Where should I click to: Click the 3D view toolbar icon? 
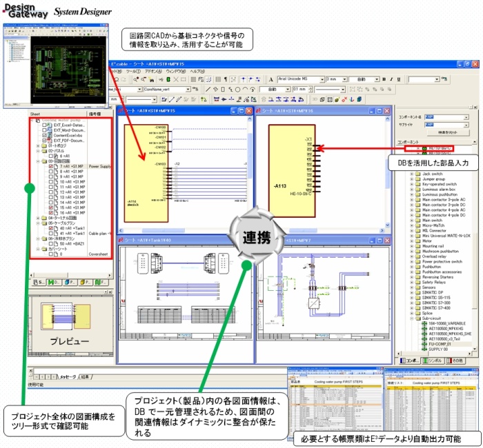[315, 99]
